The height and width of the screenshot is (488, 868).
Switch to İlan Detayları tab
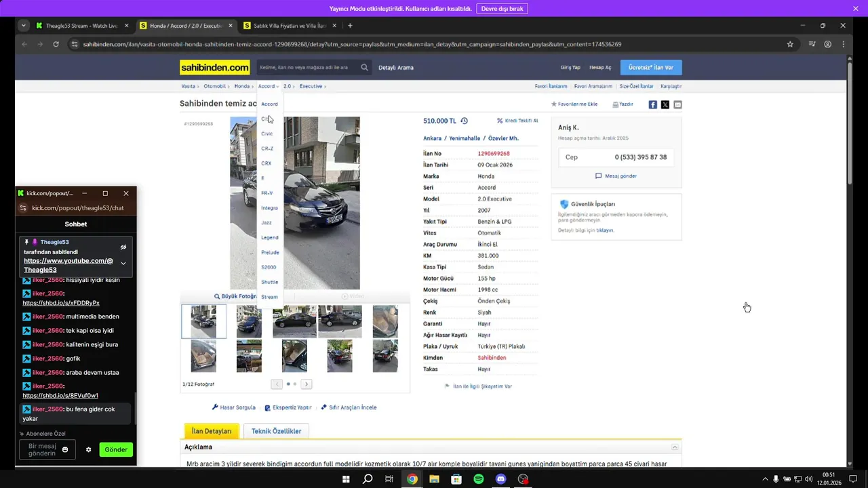click(211, 431)
